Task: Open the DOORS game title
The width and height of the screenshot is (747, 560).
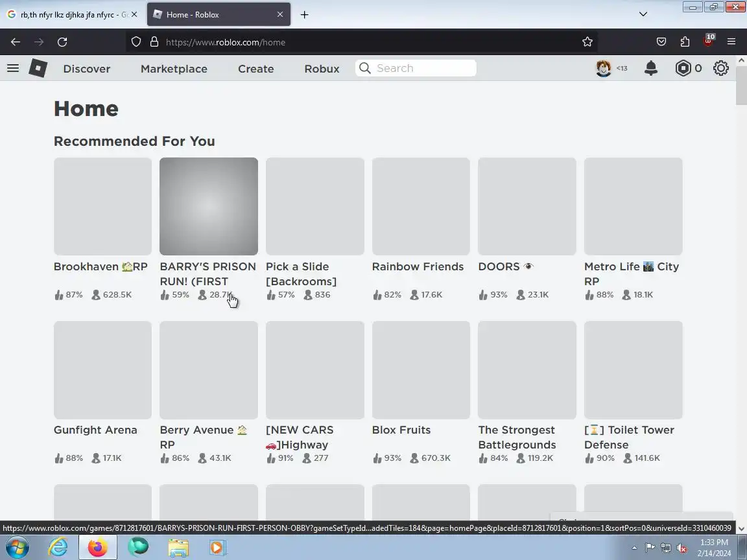Action: pos(506,266)
